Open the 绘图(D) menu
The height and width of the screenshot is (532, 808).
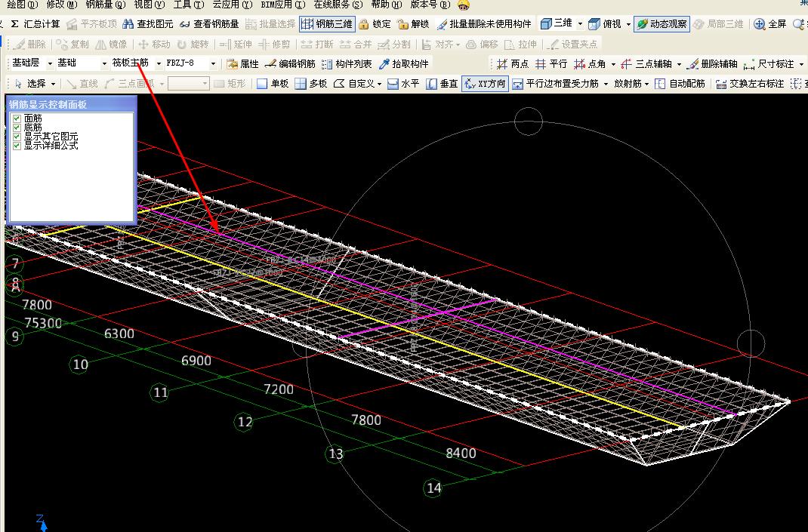point(23,5)
